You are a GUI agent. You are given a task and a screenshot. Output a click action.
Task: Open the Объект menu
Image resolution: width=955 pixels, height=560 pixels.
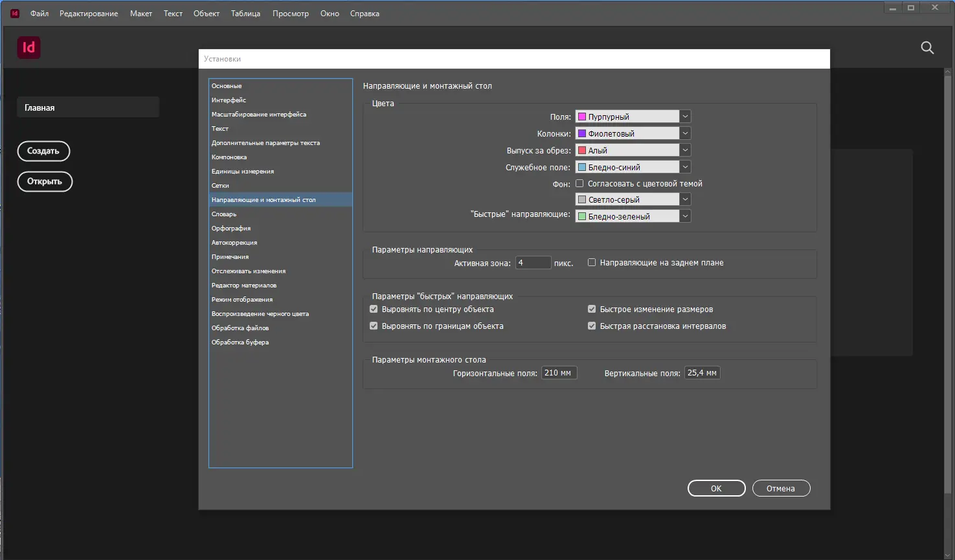click(207, 14)
